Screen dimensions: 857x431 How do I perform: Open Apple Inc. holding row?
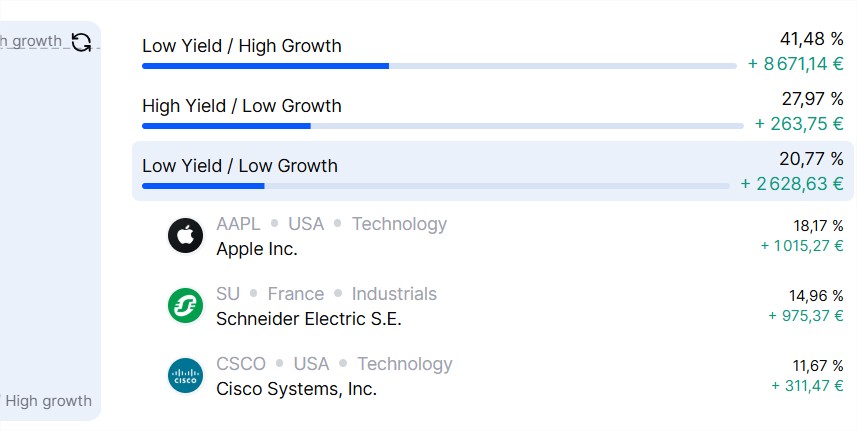click(x=505, y=236)
